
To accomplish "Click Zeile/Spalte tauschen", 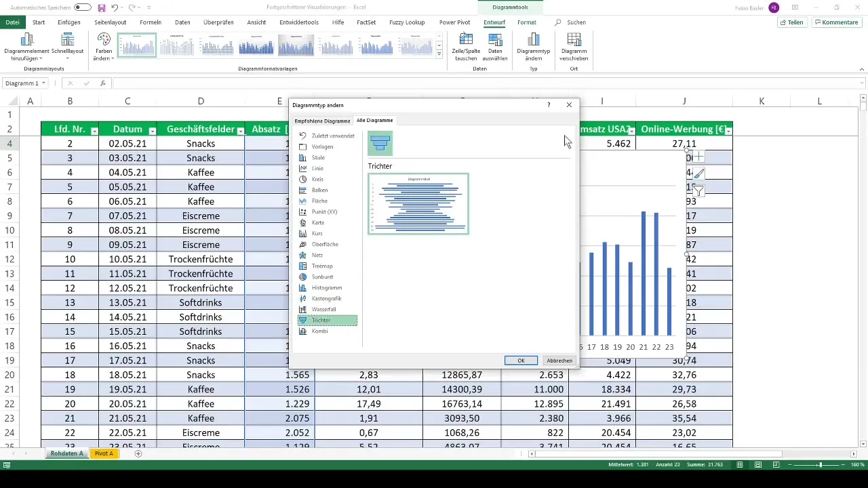I will (465, 47).
